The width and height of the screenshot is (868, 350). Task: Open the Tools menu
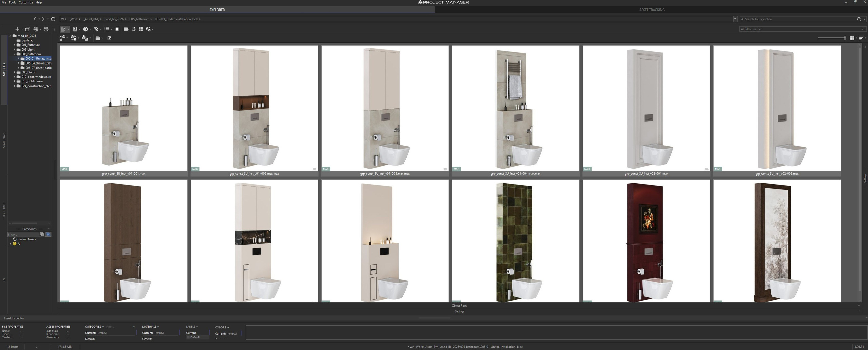pyautogui.click(x=12, y=2)
